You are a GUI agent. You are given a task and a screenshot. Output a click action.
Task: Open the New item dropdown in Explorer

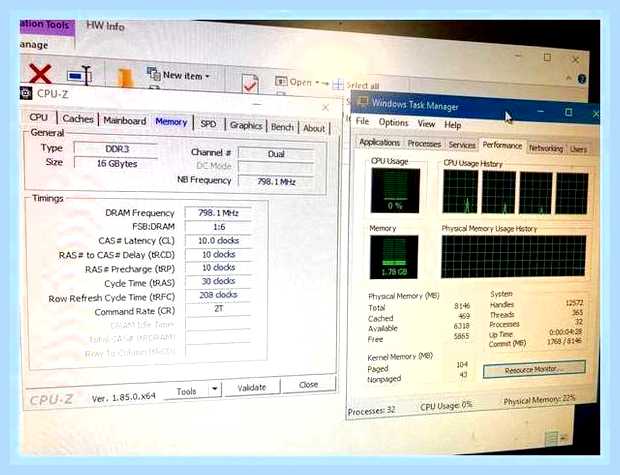178,75
